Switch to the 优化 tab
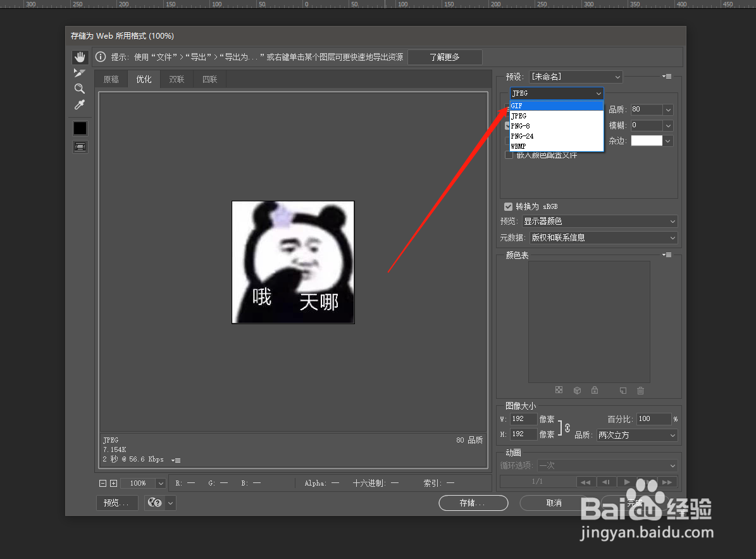The height and width of the screenshot is (559, 756). 144,79
